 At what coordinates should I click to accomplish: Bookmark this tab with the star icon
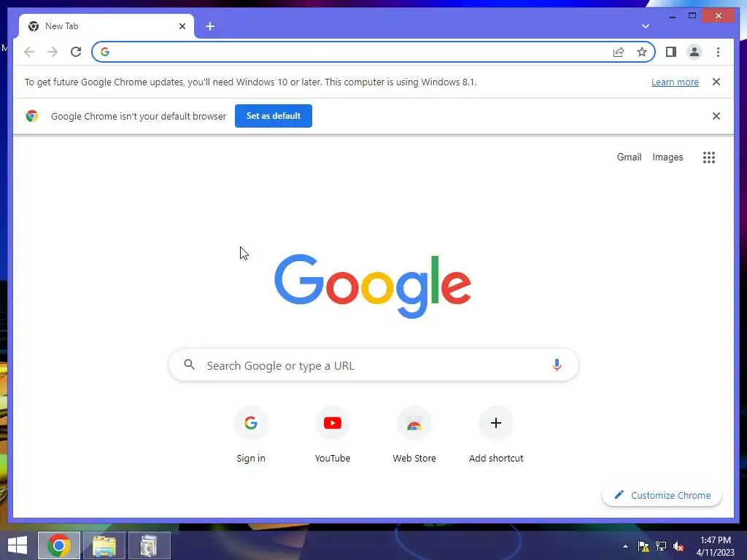click(642, 52)
